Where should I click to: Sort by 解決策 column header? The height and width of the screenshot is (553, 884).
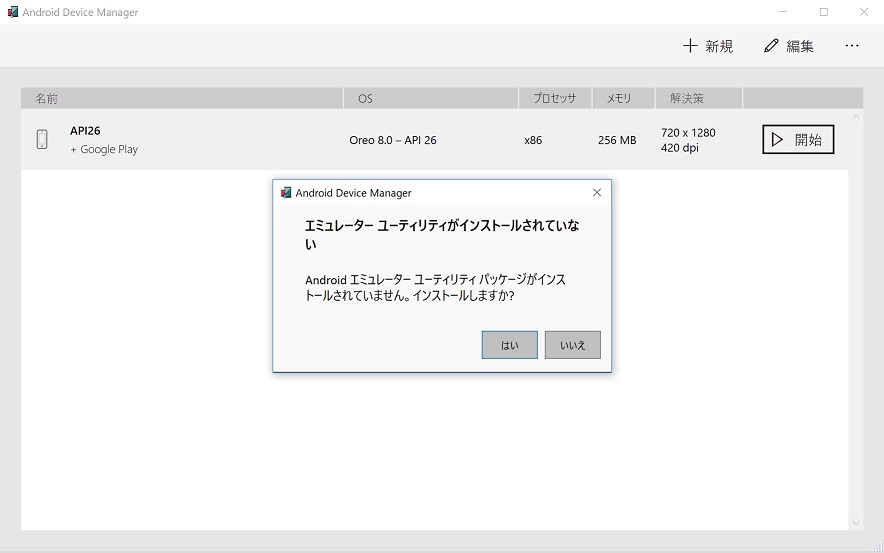click(699, 98)
